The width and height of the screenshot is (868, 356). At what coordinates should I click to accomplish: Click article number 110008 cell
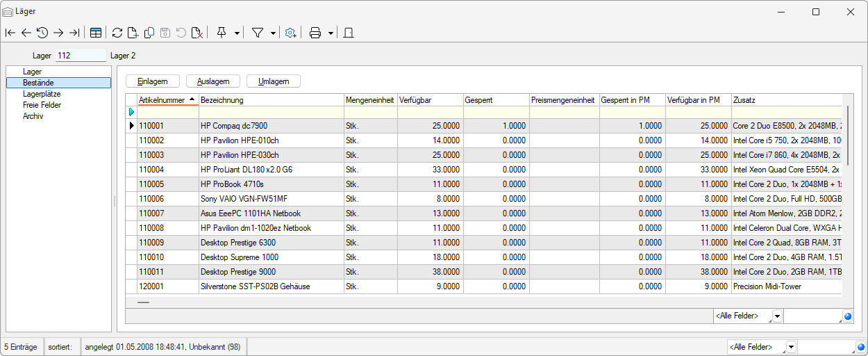coord(167,228)
